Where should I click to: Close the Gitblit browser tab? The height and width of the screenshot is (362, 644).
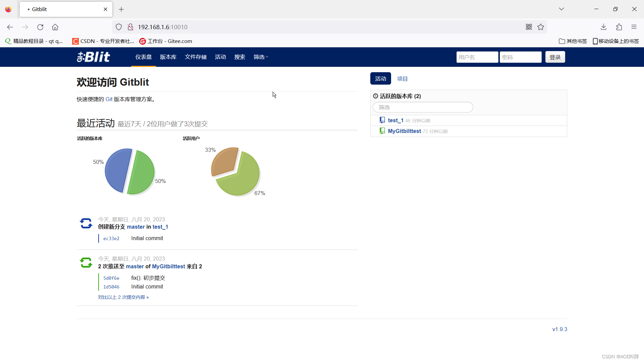[x=105, y=9]
